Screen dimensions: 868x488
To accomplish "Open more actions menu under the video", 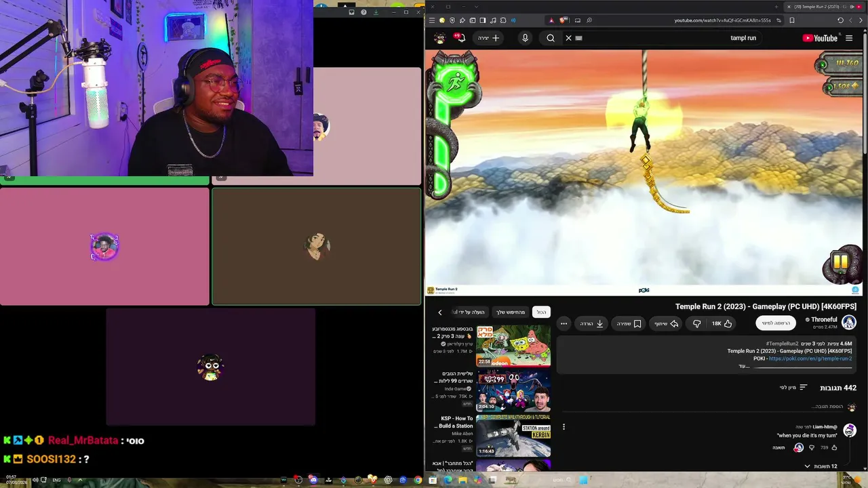I will pyautogui.click(x=564, y=323).
